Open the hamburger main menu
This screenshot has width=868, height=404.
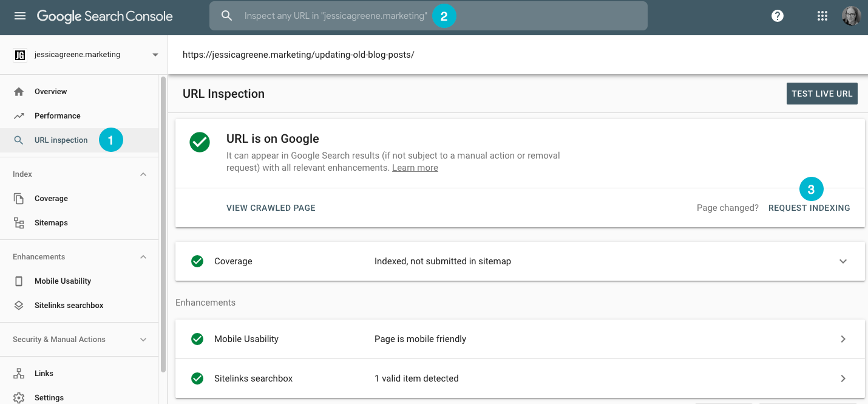20,16
